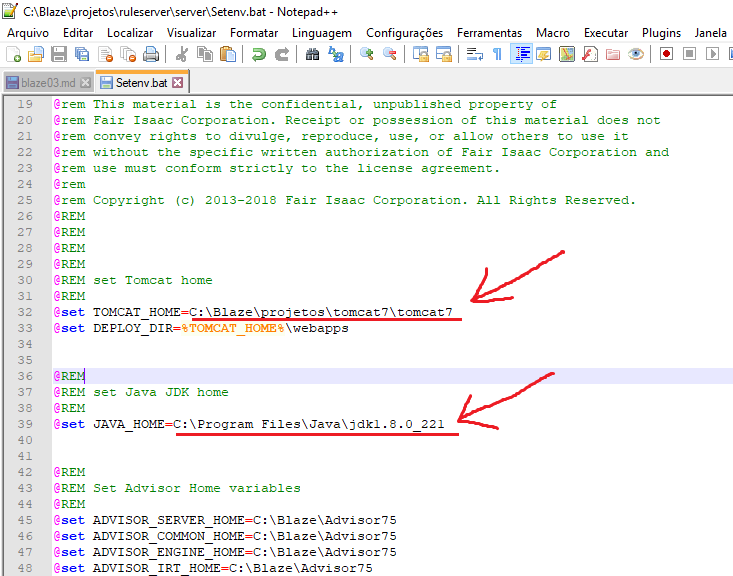Undo the last edit with the green arrow
This screenshot has height=576, width=733.
click(259, 54)
